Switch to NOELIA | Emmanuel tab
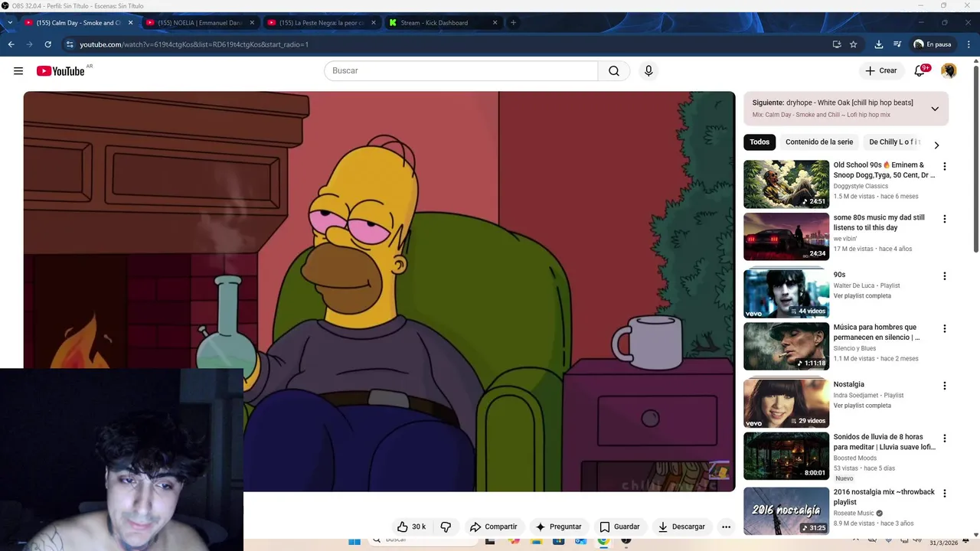Image resolution: width=980 pixels, height=551 pixels. (x=199, y=23)
